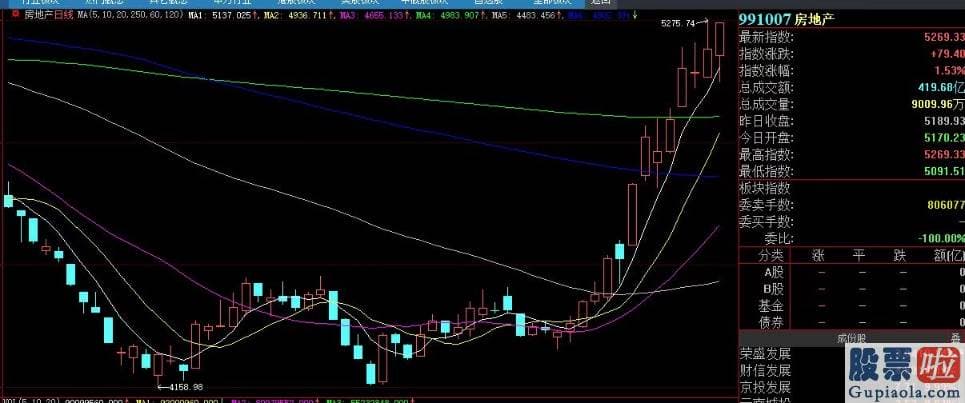Image resolution: width=965 pixels, height=403 pixels.
Task: Click the 4158.98 low price marker
Action: pyautogui.click(x=186, y=387)
